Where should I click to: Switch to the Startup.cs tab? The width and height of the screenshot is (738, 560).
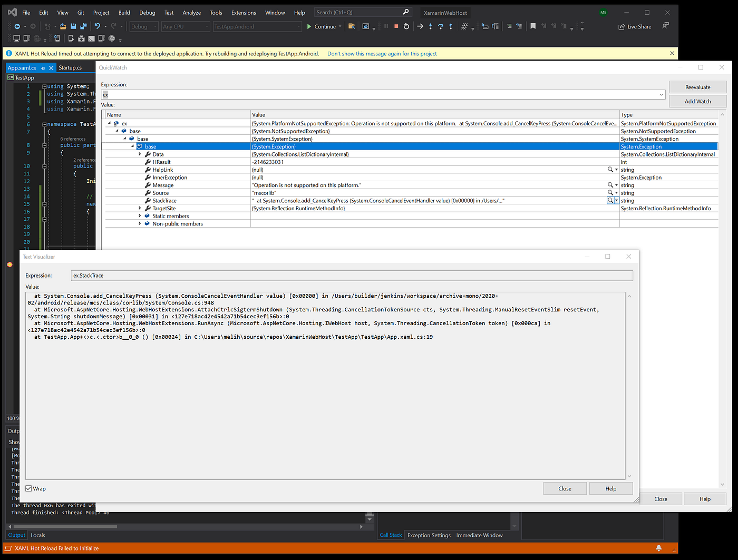pyautogui.click(x=70, y=68)
